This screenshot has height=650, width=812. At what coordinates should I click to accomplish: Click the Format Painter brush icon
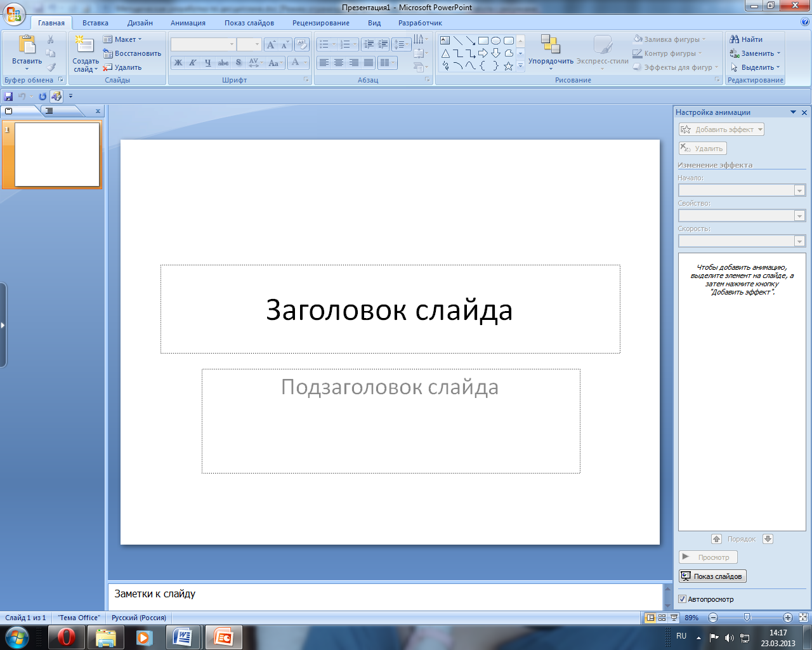coord(51,67)
